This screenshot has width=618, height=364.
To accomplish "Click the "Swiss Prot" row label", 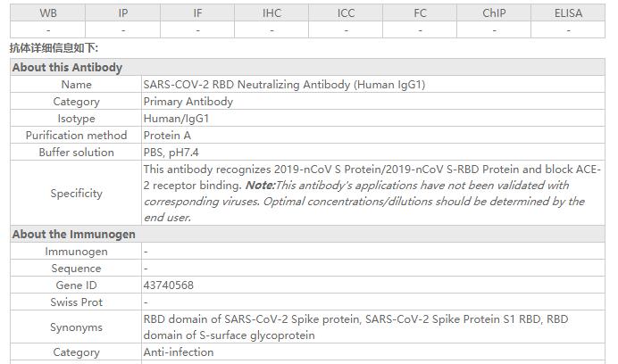I will pyautogui.click(x=77, y=302).
